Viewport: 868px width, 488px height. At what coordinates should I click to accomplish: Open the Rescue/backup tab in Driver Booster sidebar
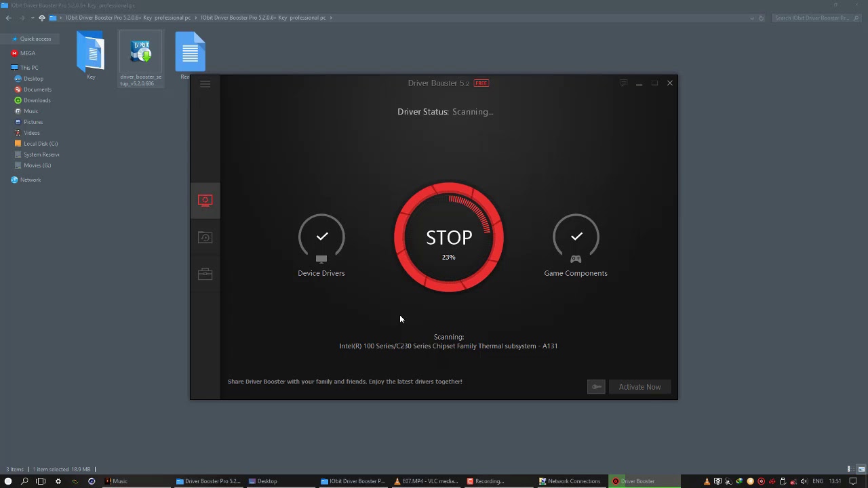205,237
